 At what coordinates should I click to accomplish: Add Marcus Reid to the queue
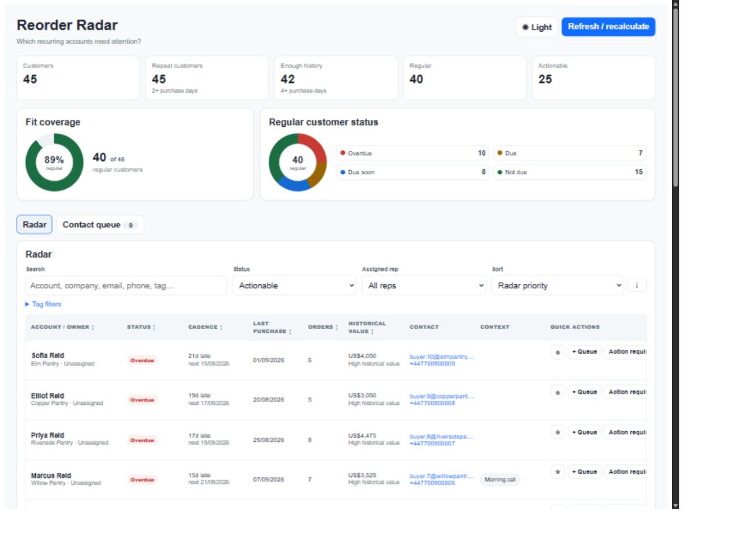(584, 472)
